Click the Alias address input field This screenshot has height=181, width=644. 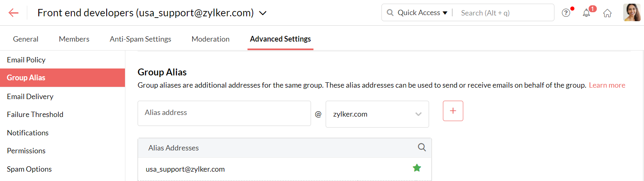click(x=224, y=113)
